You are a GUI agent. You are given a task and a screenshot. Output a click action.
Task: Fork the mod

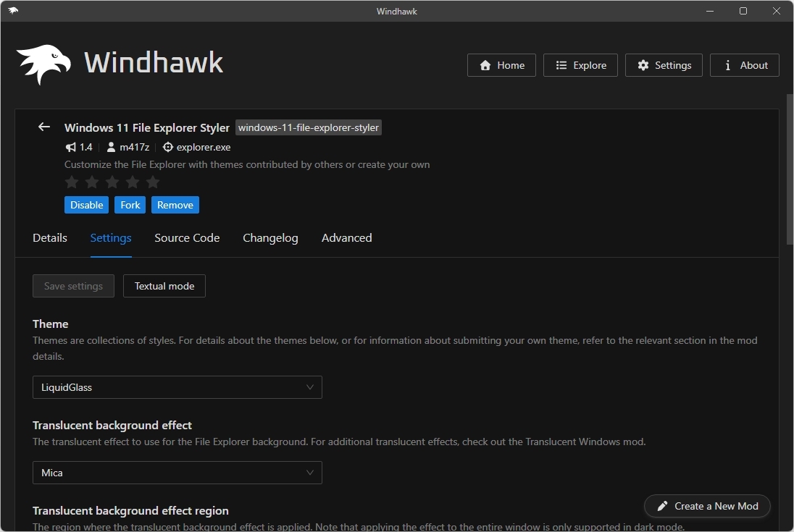(x=130, y=205)
